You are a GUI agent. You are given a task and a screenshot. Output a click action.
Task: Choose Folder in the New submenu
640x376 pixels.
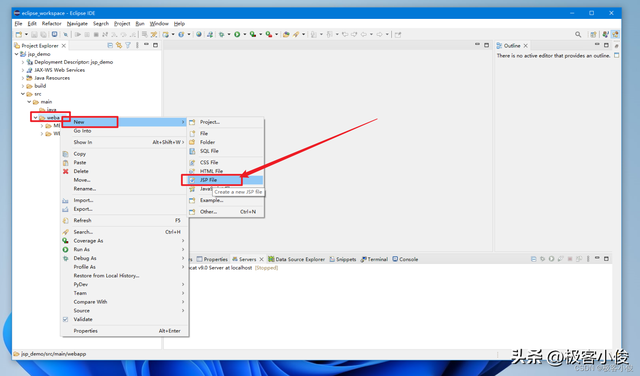pyautogui.click(x=226, y=142)
